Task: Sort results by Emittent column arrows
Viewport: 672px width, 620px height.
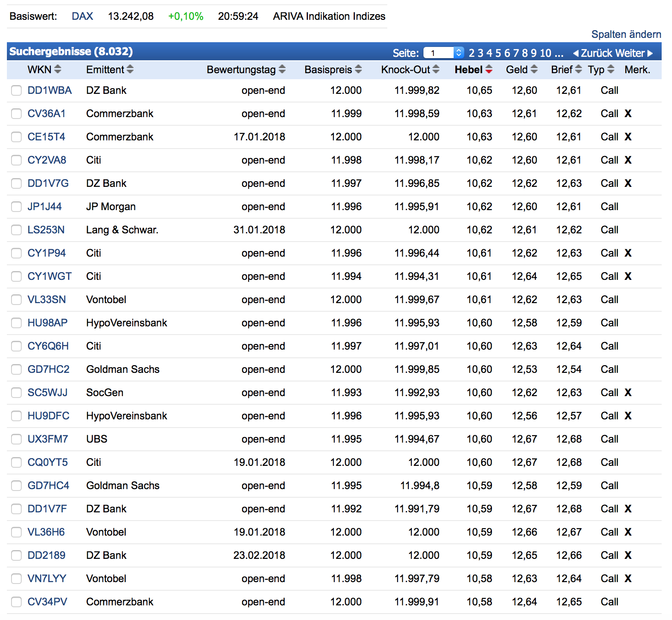Action: click(x=130, y=69)
